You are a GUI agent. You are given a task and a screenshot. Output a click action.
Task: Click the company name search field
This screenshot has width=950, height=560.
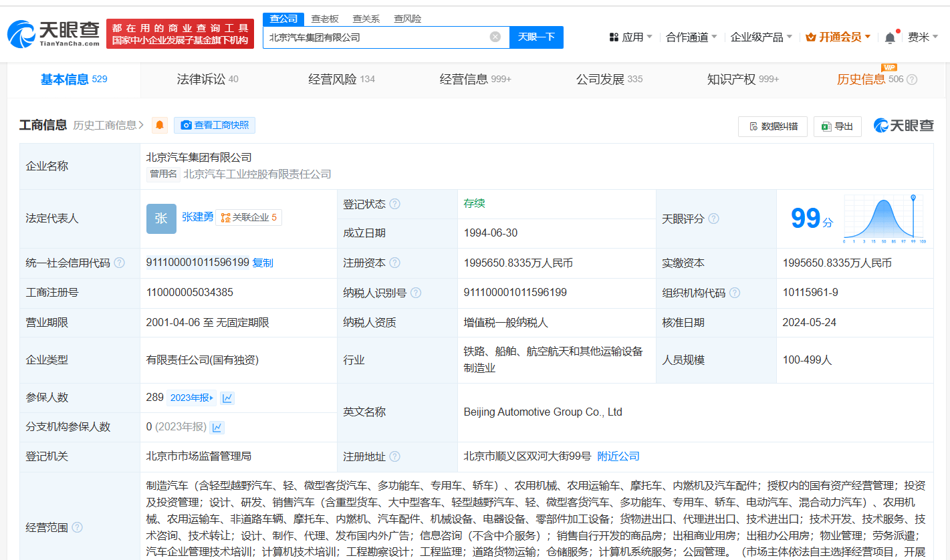(378, 37)
